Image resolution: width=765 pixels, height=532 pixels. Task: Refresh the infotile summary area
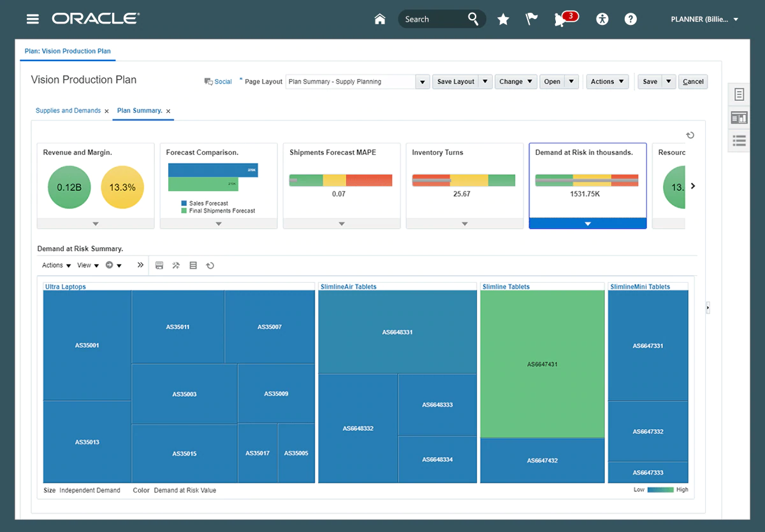pos(690,135)
